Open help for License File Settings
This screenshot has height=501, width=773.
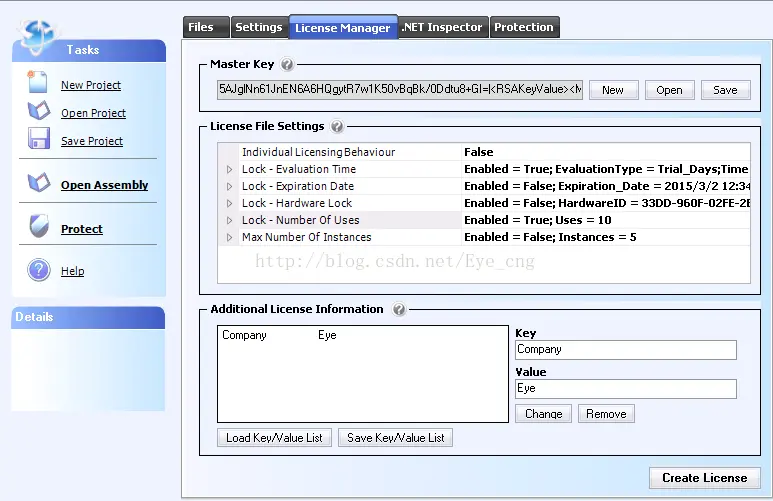(x=337, y=126)
